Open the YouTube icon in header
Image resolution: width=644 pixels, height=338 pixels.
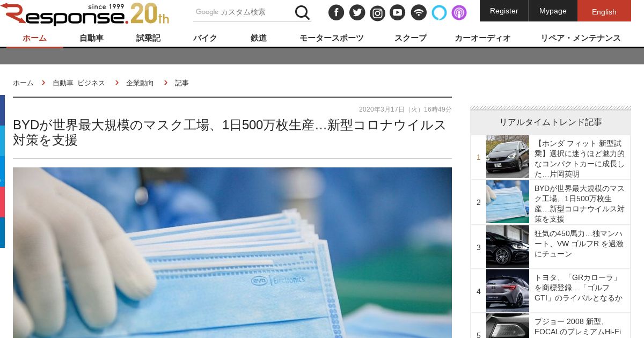[x=398, y=12]
